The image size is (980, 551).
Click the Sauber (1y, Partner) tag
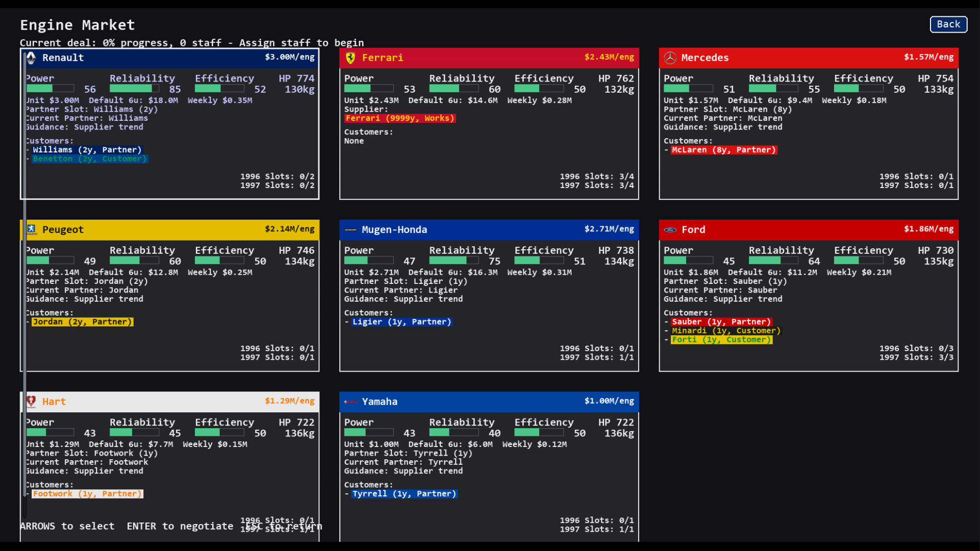point(721,322)
